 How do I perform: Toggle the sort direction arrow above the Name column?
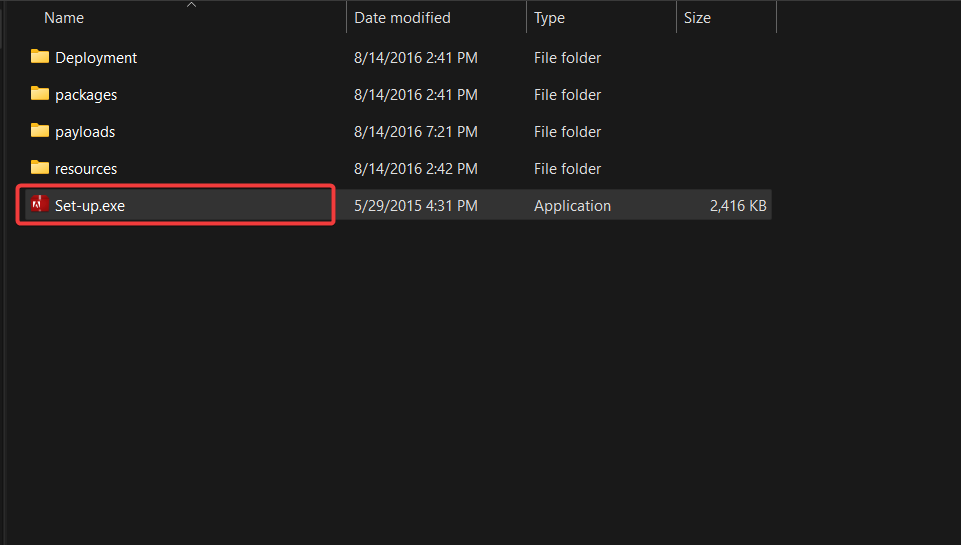point(191,5)
